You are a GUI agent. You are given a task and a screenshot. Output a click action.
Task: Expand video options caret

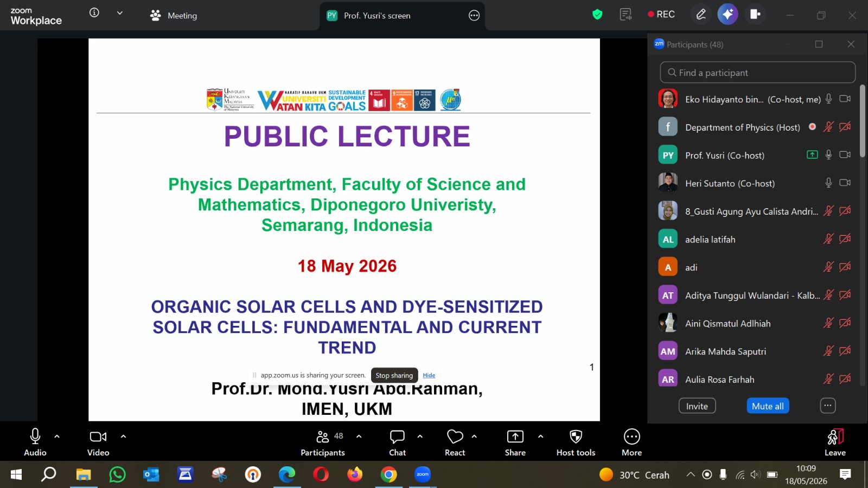[123, 436]
